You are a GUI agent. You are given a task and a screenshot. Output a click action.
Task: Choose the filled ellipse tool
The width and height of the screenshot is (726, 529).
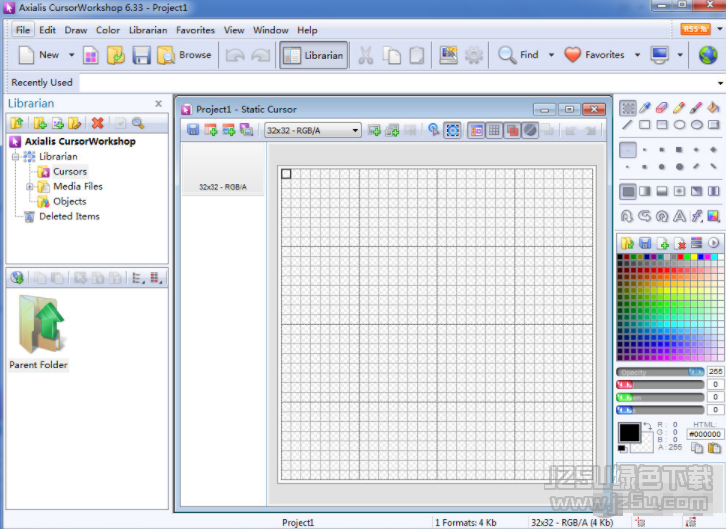coord(696,124)
